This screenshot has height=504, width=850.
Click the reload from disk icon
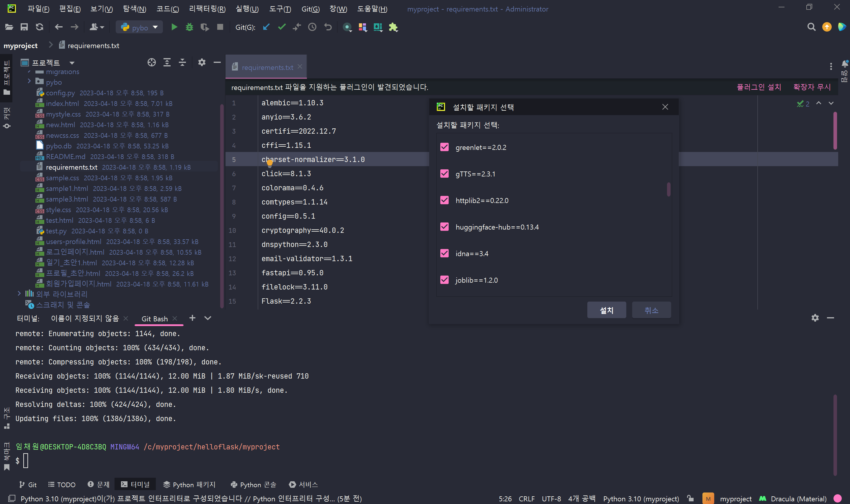[x=39, y=27]
